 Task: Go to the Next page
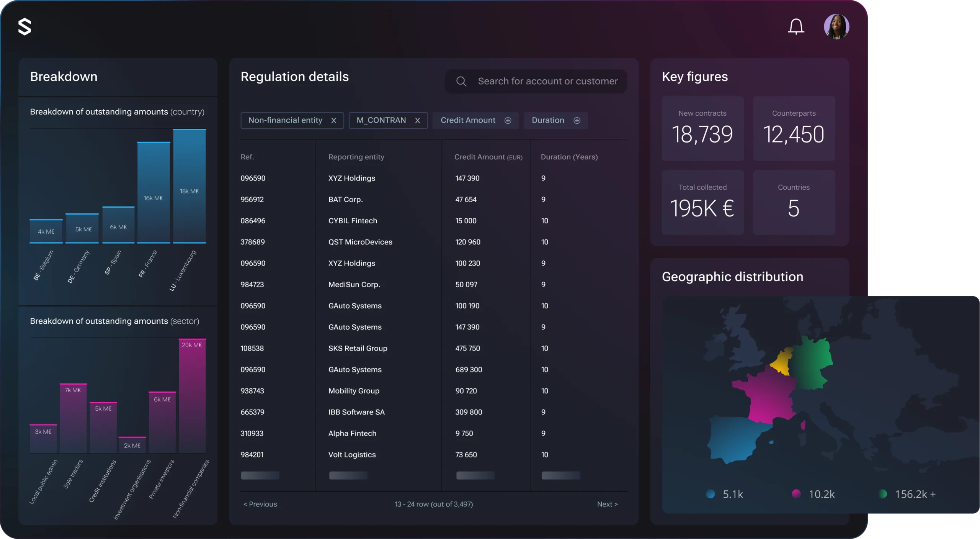point(607,504)
